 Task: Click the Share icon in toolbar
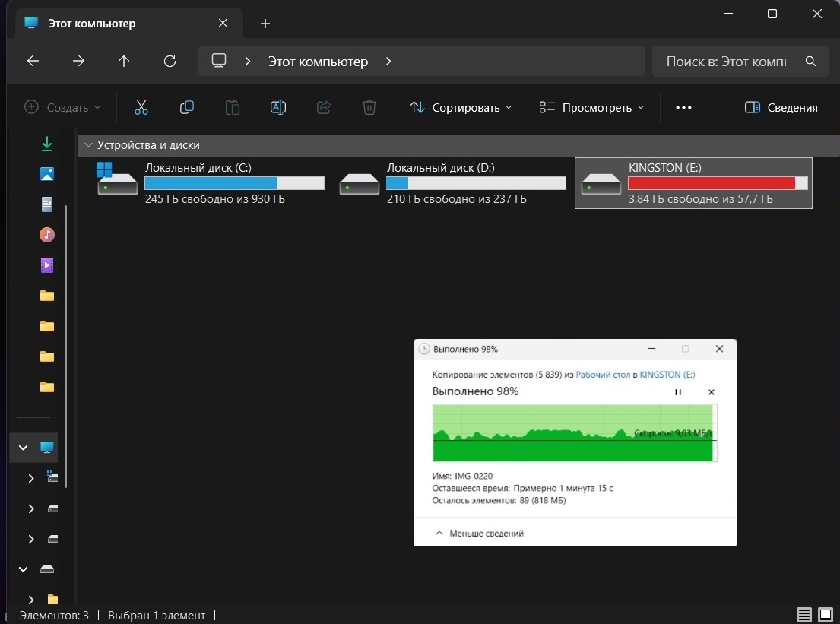coord(324,107)
